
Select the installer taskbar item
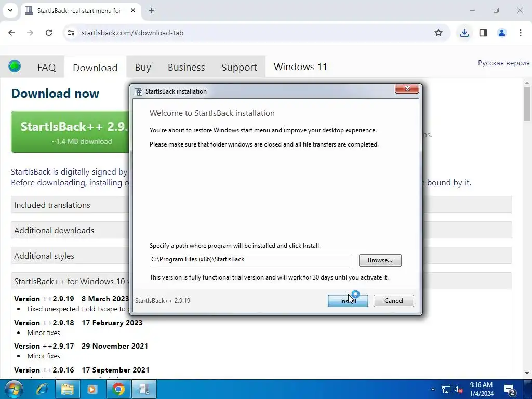[144, 389]
